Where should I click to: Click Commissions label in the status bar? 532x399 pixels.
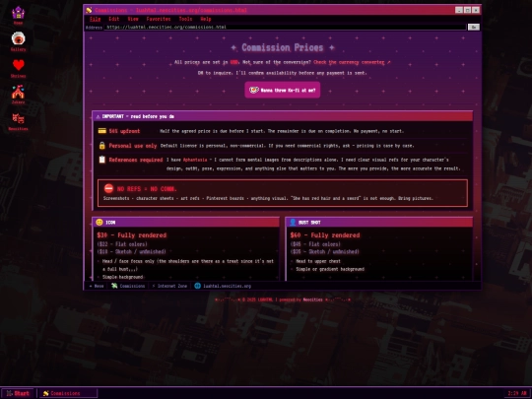pyautogui.click(x=132, y=286)
